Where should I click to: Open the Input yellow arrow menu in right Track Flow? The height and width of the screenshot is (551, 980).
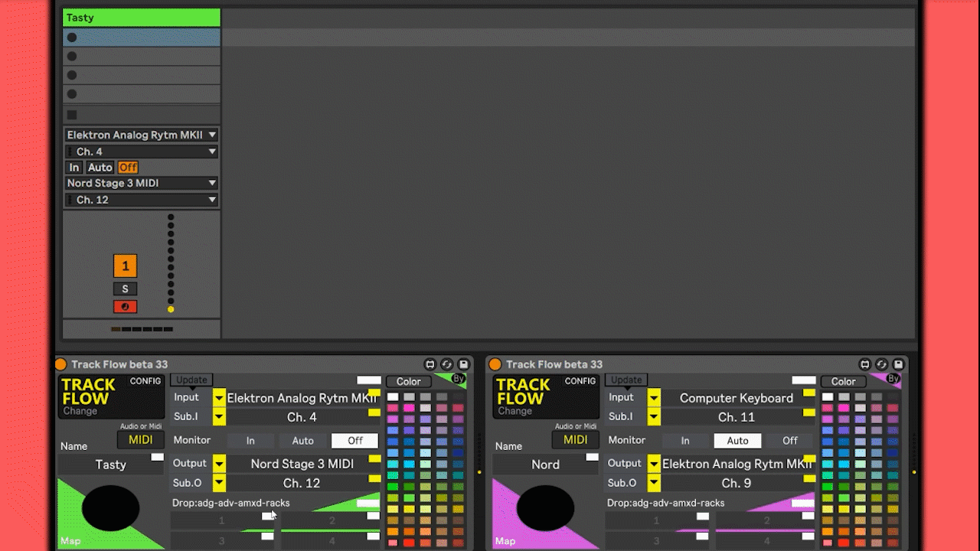(654, 397)
